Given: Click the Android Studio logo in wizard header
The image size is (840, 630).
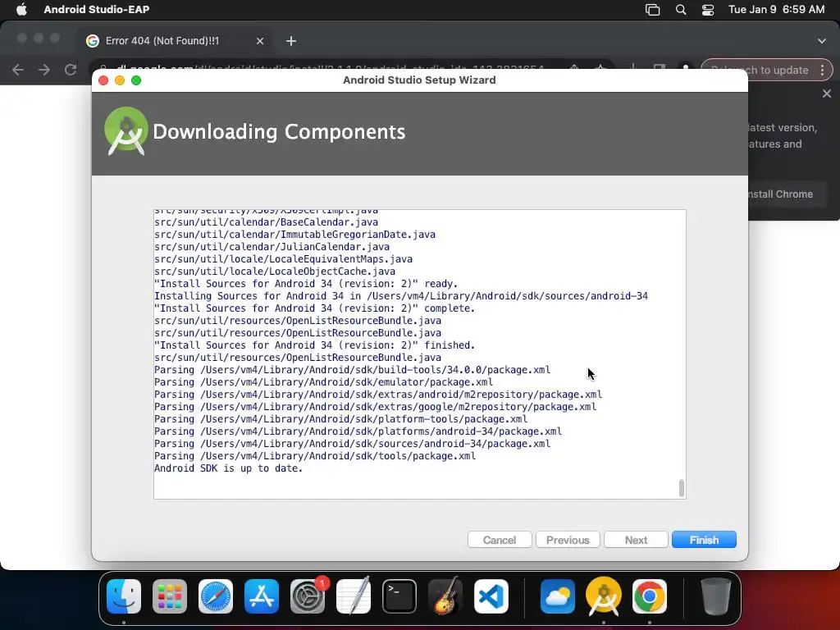Looking at the screenshot, I should pos(126,131).
